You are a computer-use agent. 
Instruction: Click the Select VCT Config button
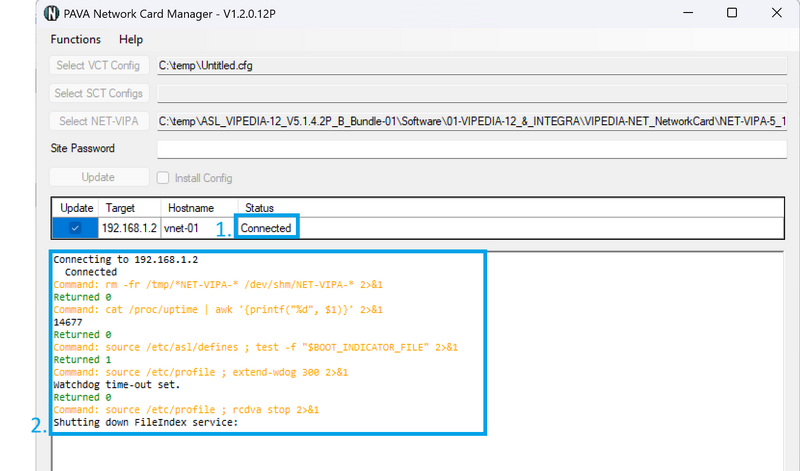(99, 65)
